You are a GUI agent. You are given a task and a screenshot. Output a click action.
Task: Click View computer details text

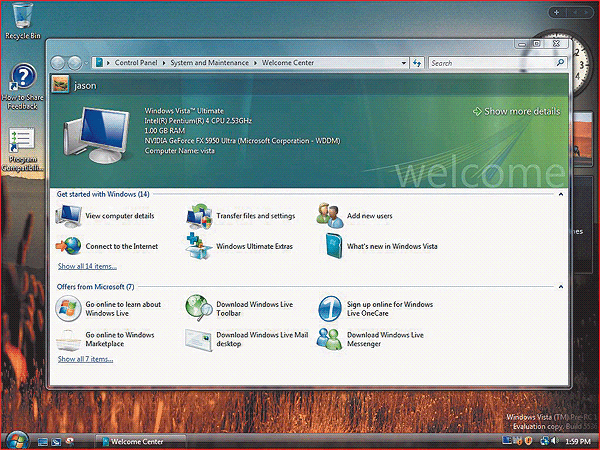tap(120, 216)
